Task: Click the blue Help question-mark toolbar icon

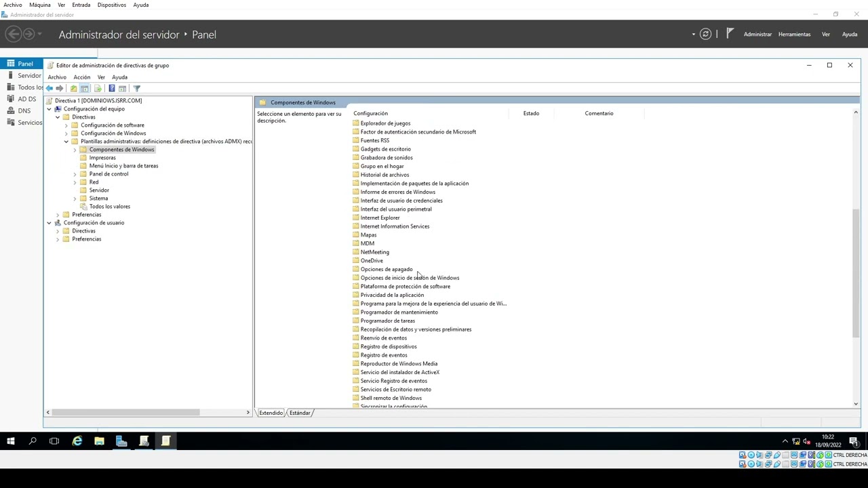Action: click(111, 88)
